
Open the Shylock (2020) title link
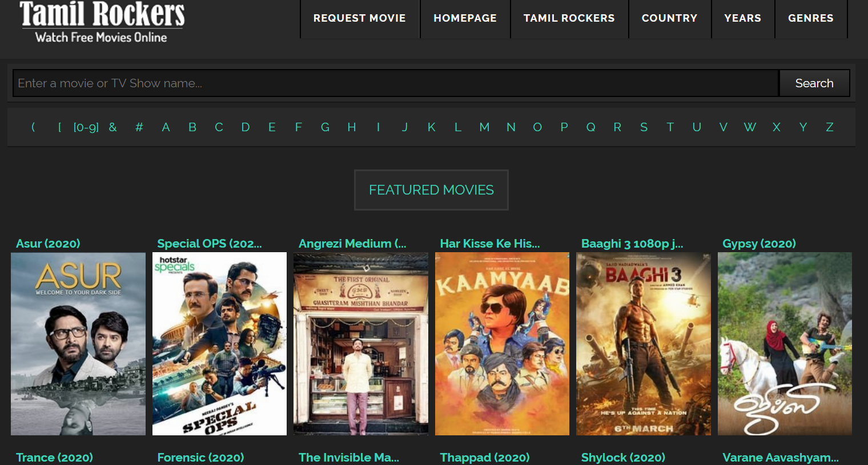623,458
